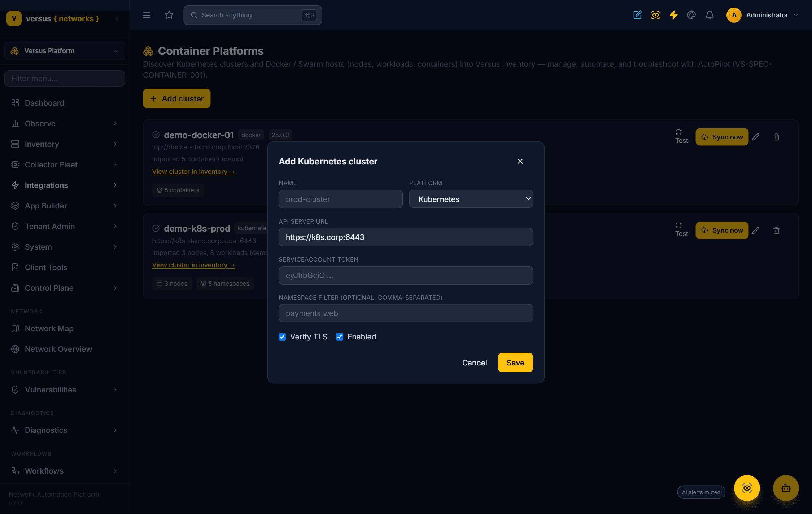Expand the Observe menu
812x514 pixels.
(65, 124)
